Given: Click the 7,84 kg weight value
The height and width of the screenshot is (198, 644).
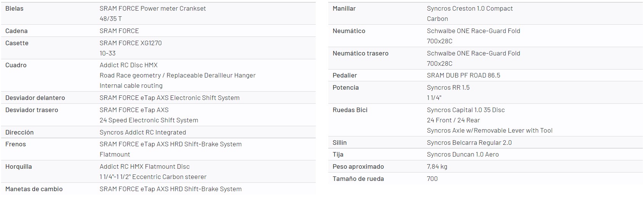Looking at the screenshot, I should coord(437,166).
